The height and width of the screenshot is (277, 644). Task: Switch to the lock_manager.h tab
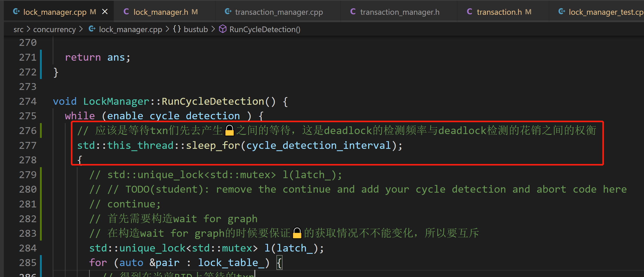tap(161, 12)
